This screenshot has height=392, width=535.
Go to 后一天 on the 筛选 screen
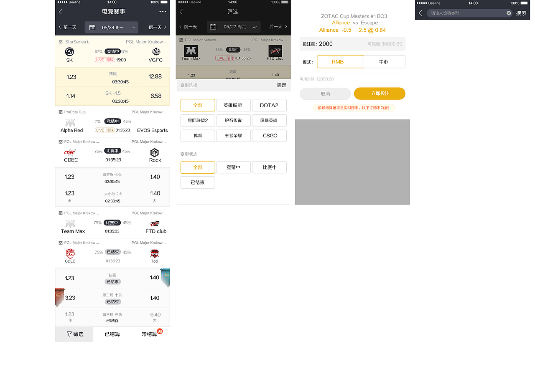tap(278, 27)
